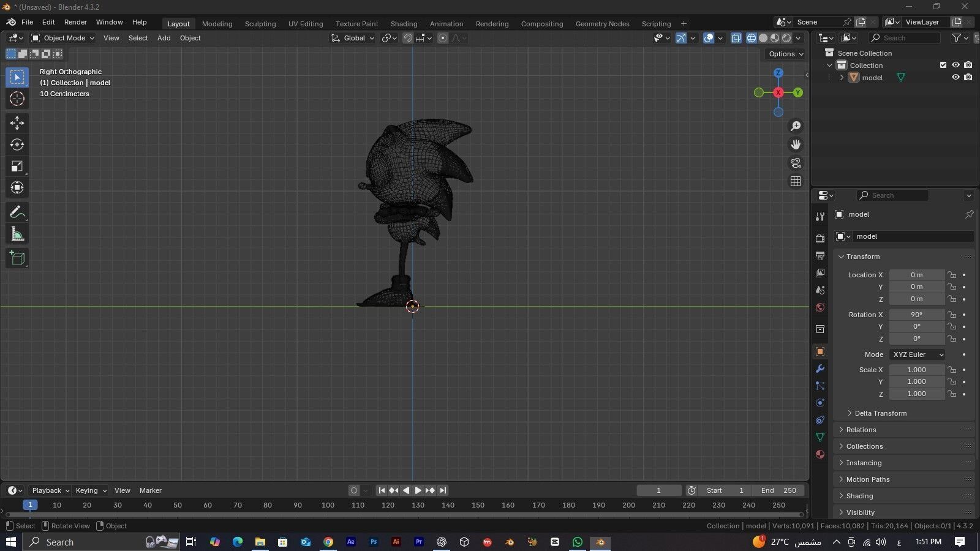Switch to Shading workspace tab
Image resolution: width=980 pixels, height=551 pixels.
[404, 24]
